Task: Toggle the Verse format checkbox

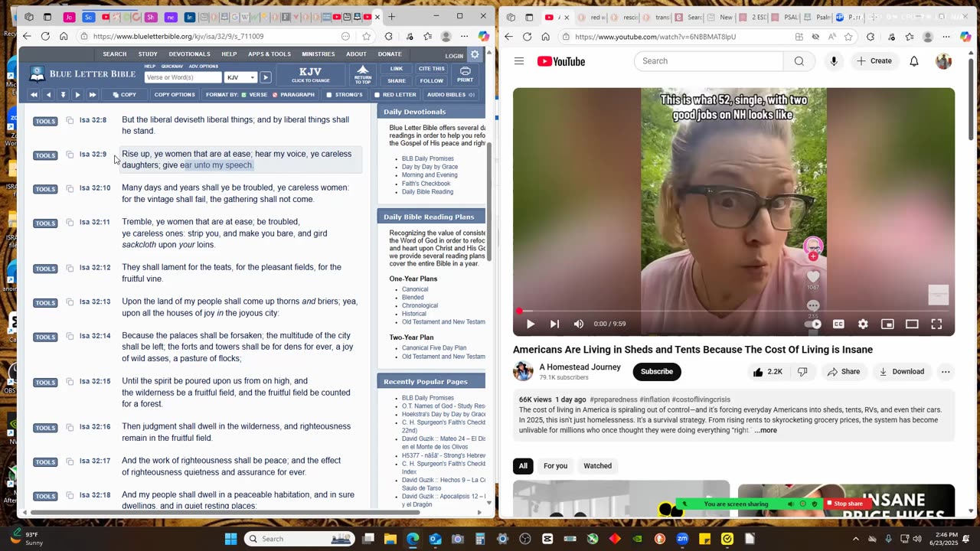Action: click(244, 95)
